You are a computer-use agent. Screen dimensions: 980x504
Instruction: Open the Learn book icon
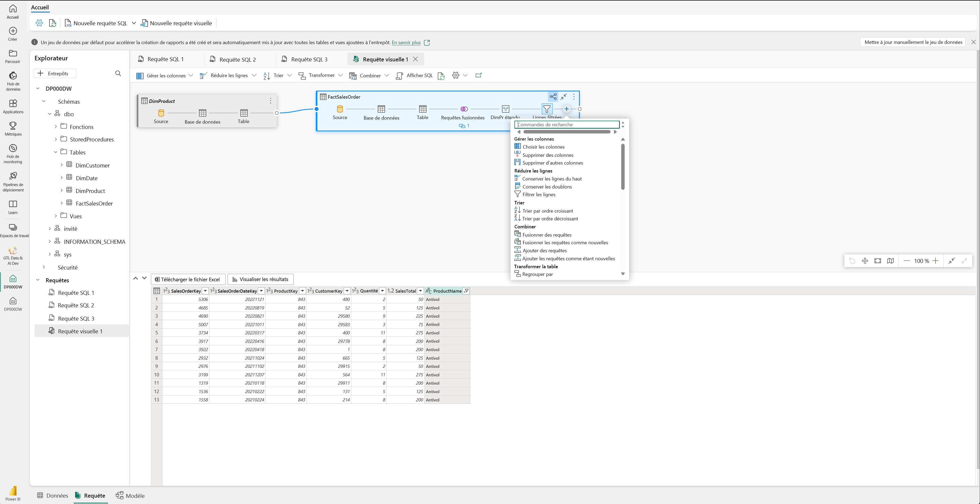pyautogui.click(x=13, y=204)
